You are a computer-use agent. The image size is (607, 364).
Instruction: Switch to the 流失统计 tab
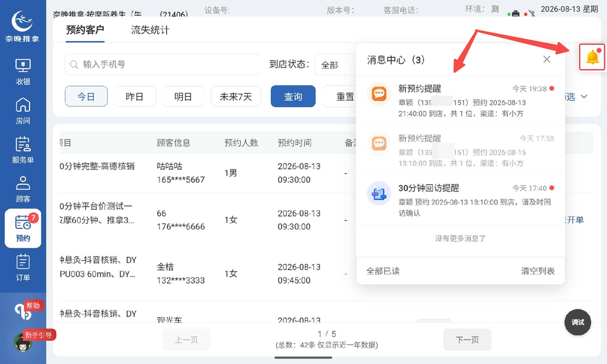(150, 30)
